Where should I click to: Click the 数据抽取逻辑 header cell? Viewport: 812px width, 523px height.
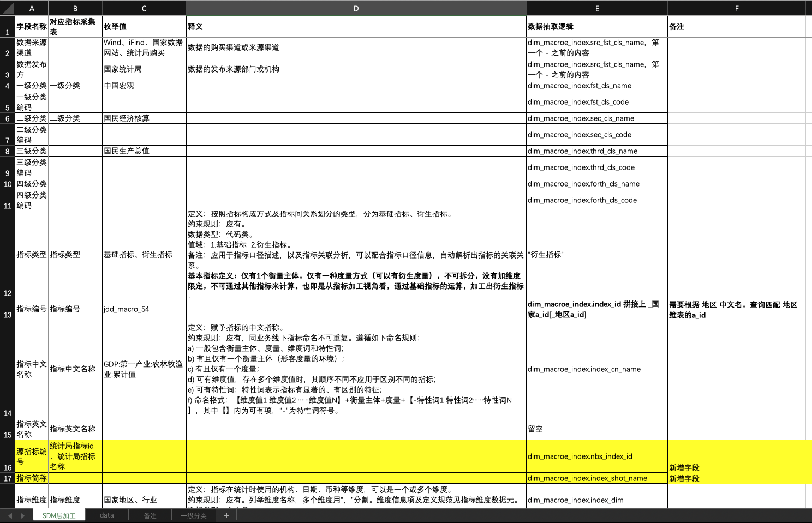(597, 26)
